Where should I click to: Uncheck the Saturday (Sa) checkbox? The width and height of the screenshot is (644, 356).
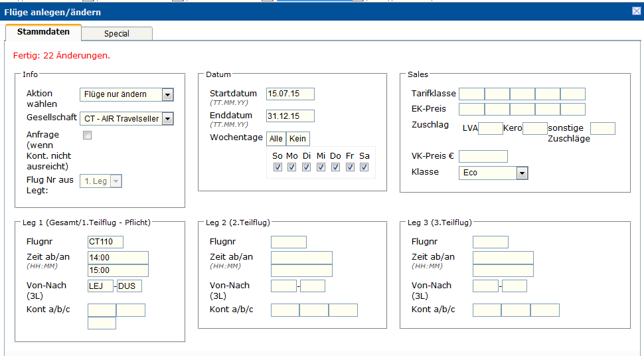pos(364,167)
